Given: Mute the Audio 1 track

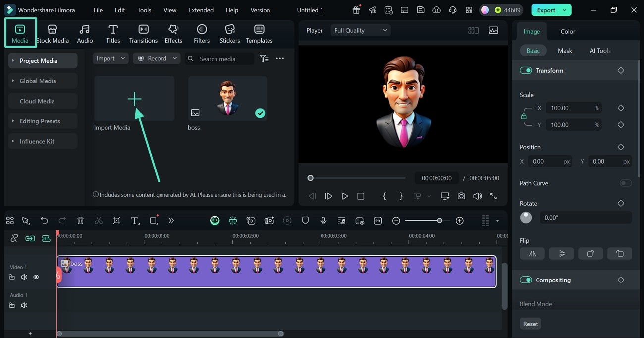Looking at the screenshot, I should 24,305.
